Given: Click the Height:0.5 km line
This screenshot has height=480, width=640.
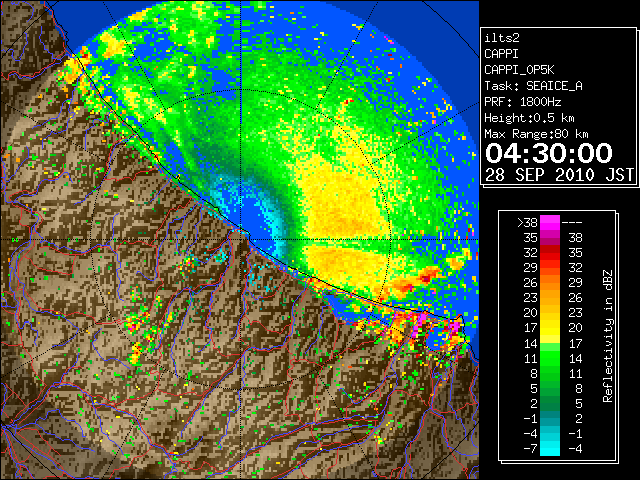Looking at the screenshot, I should [x=529, y=118].
